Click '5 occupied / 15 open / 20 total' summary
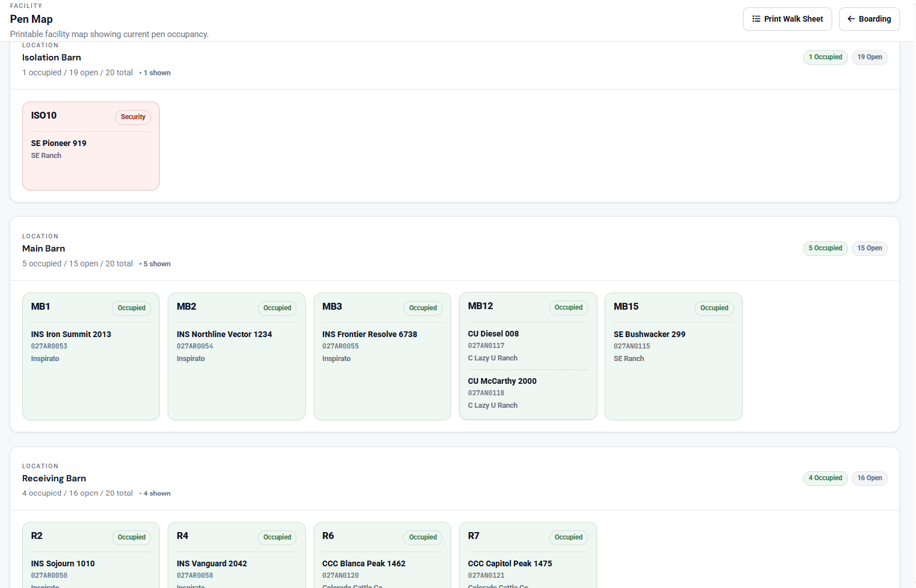This screenshot has width=916, height=588. [78, 263]
